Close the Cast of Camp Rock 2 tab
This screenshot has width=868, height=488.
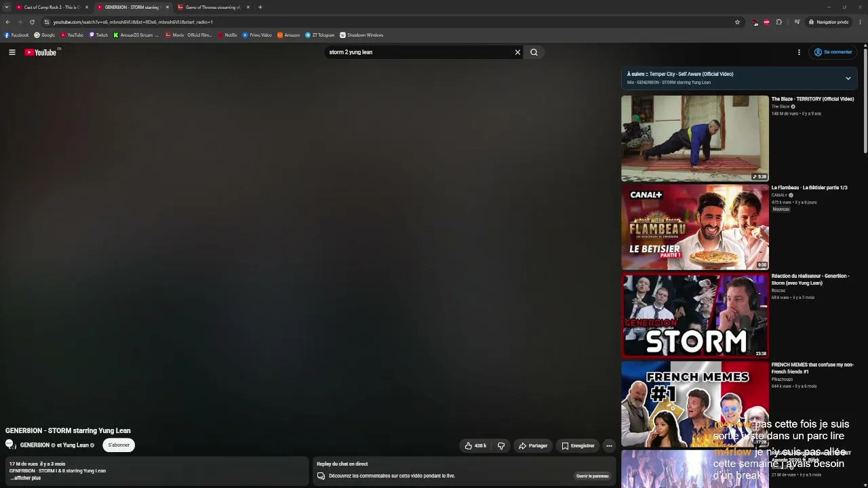(x=87, y=7)
